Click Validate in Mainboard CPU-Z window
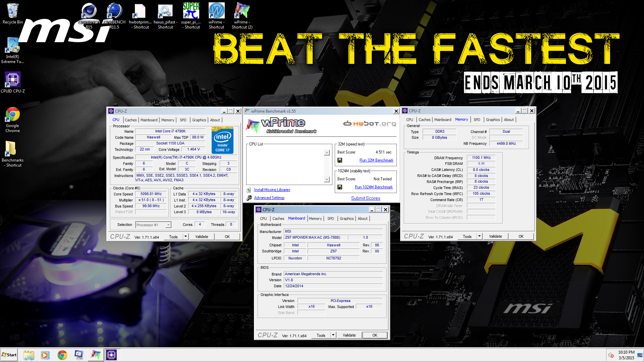Screen dimensions: 644x362 (x=349, y=335)
